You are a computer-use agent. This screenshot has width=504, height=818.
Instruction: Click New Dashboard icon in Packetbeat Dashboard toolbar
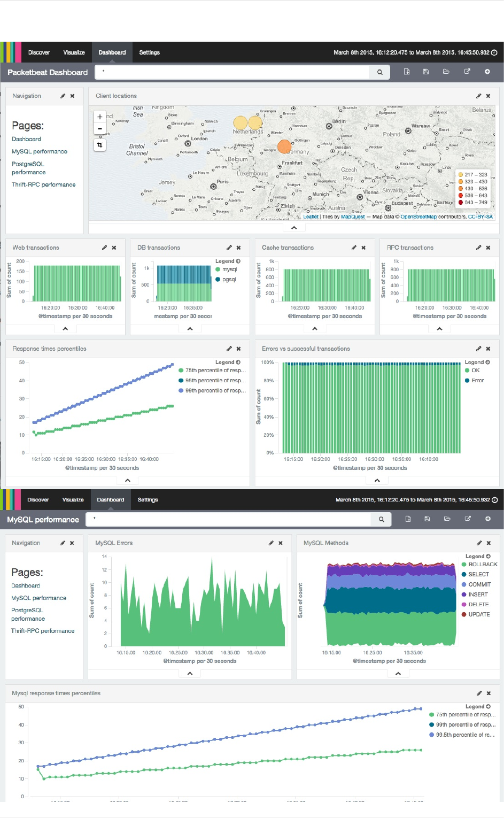pos(407,72)
